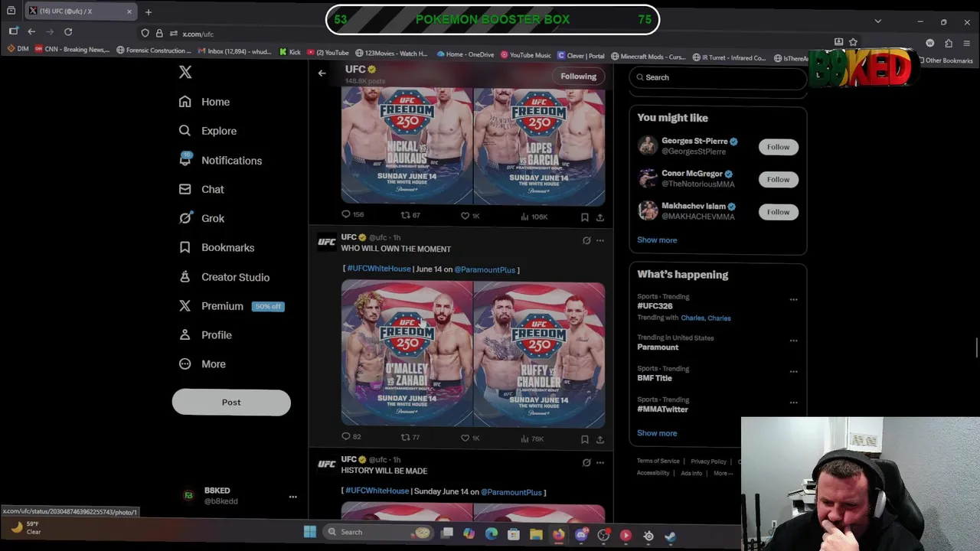
Task: Open the BMF Title trending topic
Action: 655,378
